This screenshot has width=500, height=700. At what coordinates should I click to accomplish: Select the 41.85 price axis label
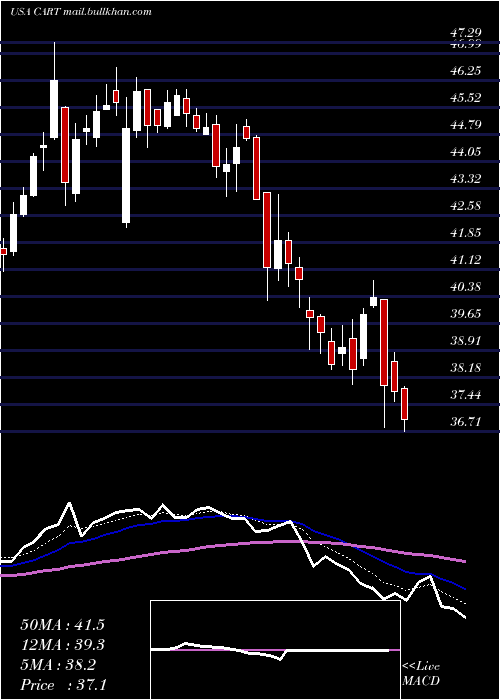pyautogui.click(x=465, y=233)
